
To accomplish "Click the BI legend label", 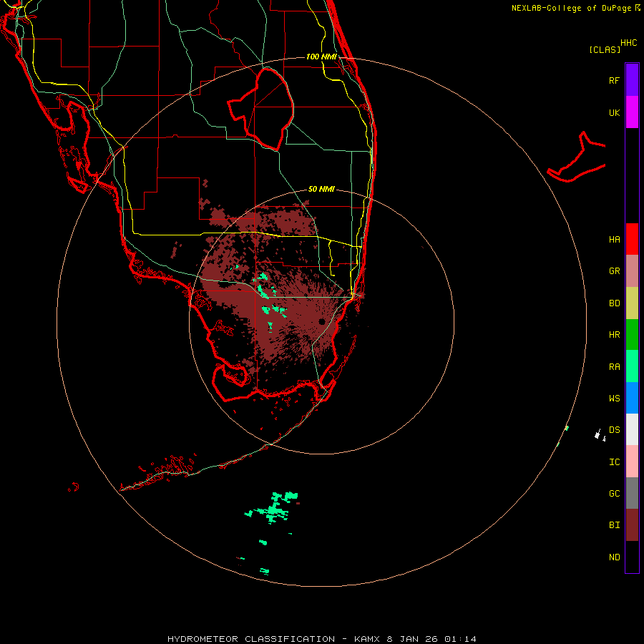I will (614, 525).
